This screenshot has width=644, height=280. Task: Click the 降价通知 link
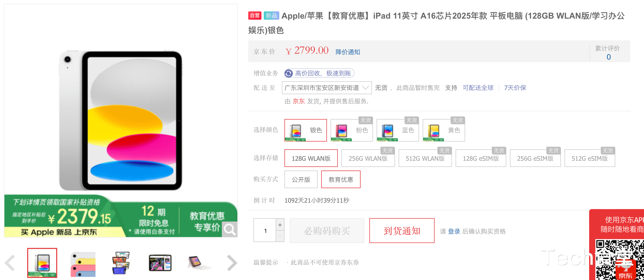point(348,52)
